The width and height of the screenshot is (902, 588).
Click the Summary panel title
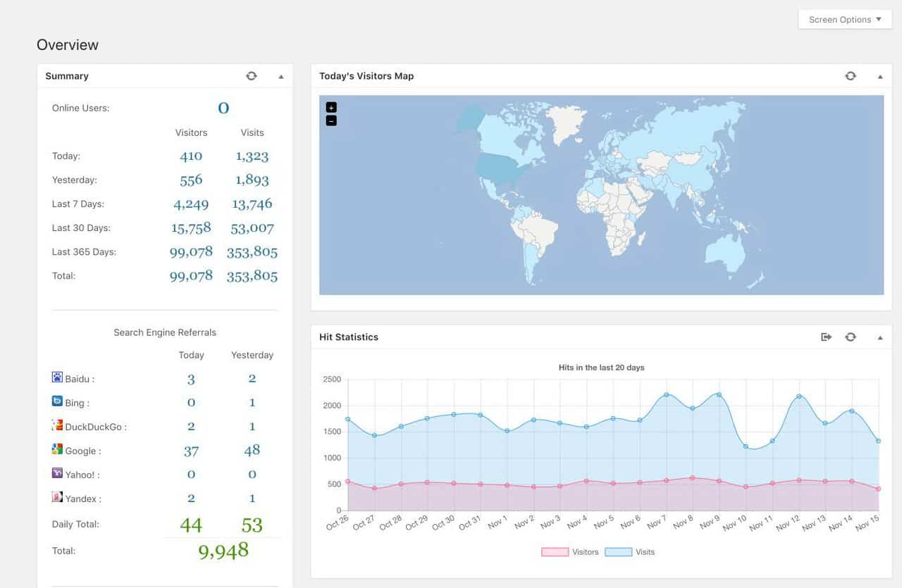(x=67, y=76)
